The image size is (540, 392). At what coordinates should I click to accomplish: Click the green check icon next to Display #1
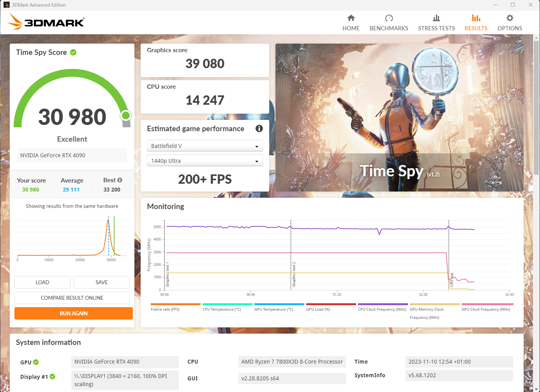[53, 376]
